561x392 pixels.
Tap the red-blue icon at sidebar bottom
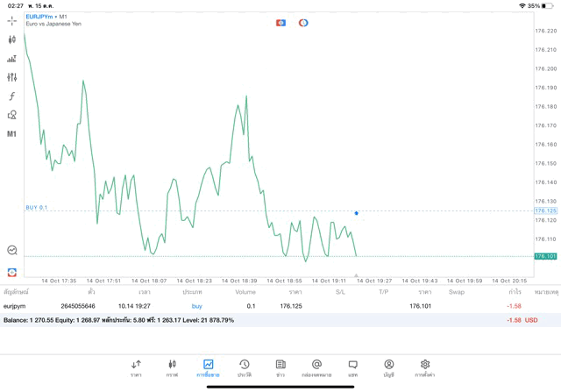12,273
